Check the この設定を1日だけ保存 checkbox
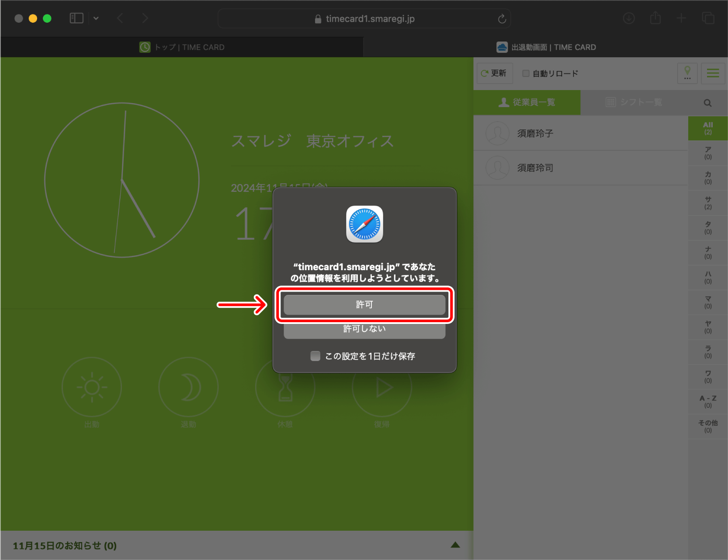The image size is (728, 560). (315, 356)
